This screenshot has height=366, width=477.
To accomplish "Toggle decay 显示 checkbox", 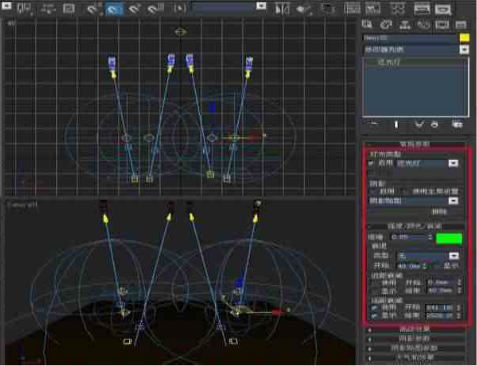I will (x=438, y=266).
